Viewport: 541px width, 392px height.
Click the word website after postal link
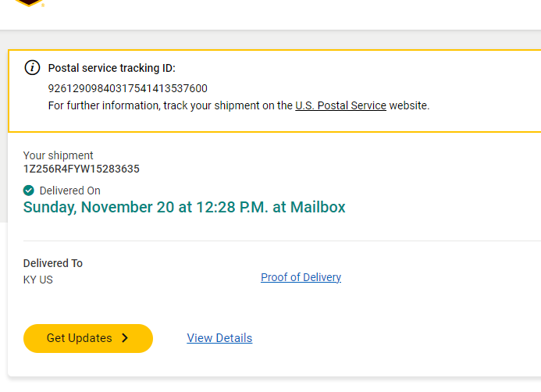pyautogui.click(x=408, y=105)
